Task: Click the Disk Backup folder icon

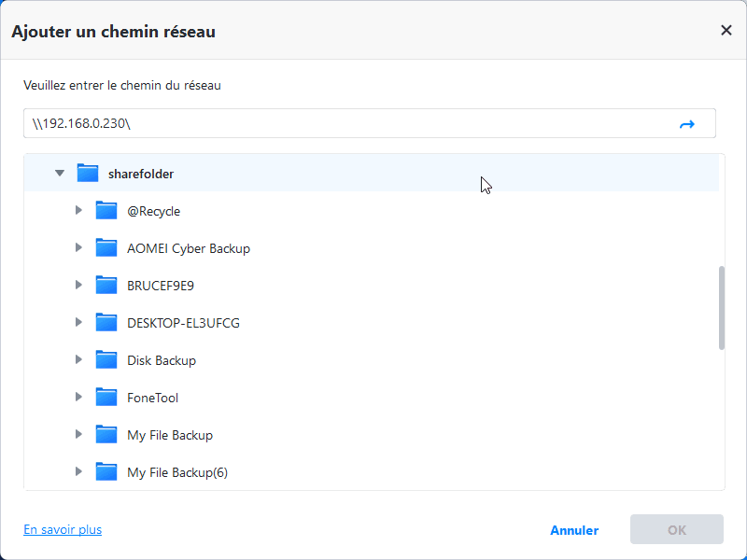Action: pos(106,360)
